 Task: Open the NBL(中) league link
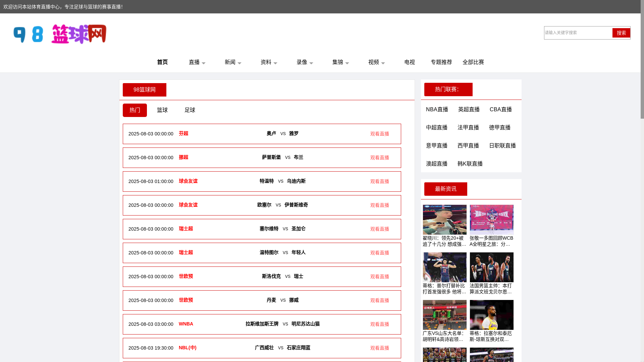click(187, 348)
